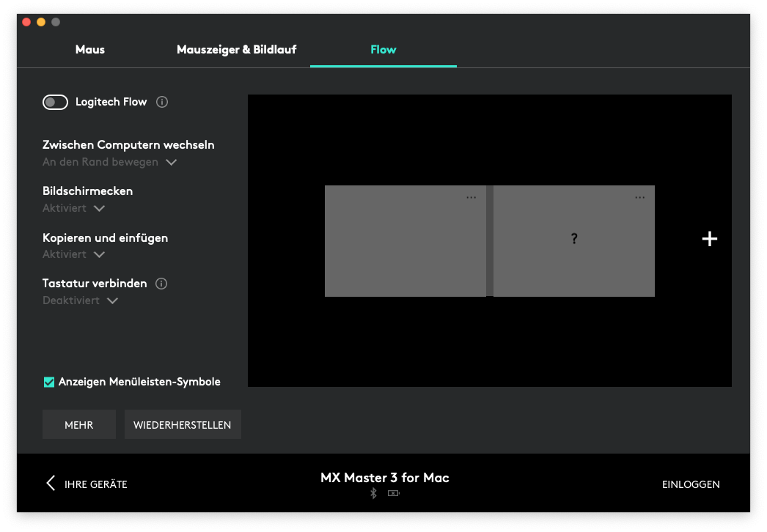The image size is (767, 532).
Task: Switch to Mauszeiger & Bildlauf tab
Action: pyautogui.click(x=236, y=49)
